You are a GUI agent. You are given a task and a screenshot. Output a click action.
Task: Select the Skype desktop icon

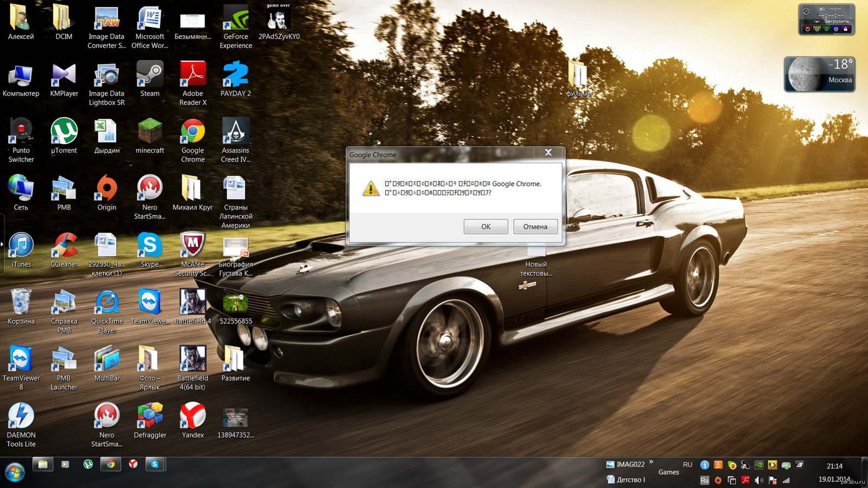(x=150, y=250)
